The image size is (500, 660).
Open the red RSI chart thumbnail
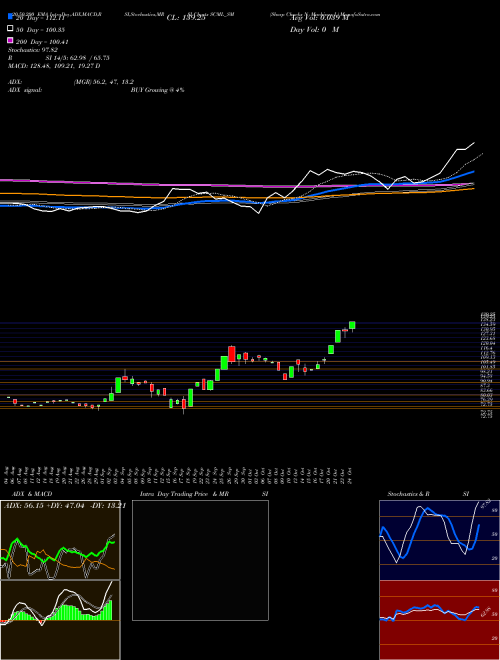pyautogui.click(x=439, y=620)
